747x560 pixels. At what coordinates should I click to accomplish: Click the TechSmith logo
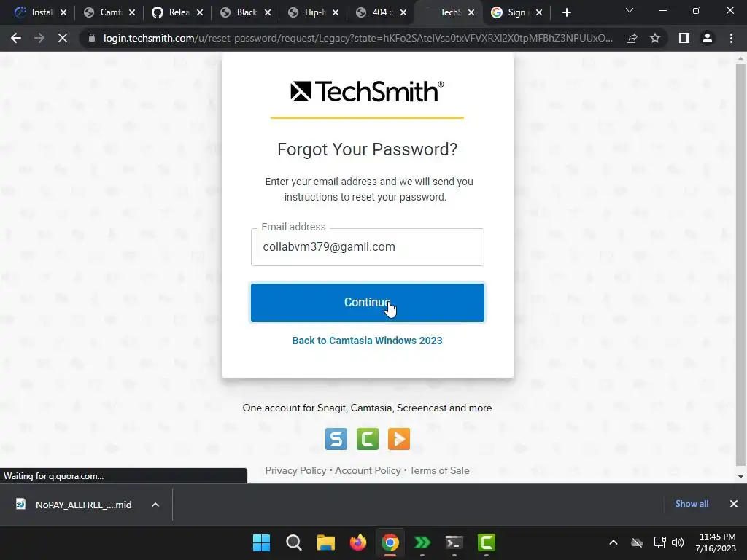[x=368, y=91]
